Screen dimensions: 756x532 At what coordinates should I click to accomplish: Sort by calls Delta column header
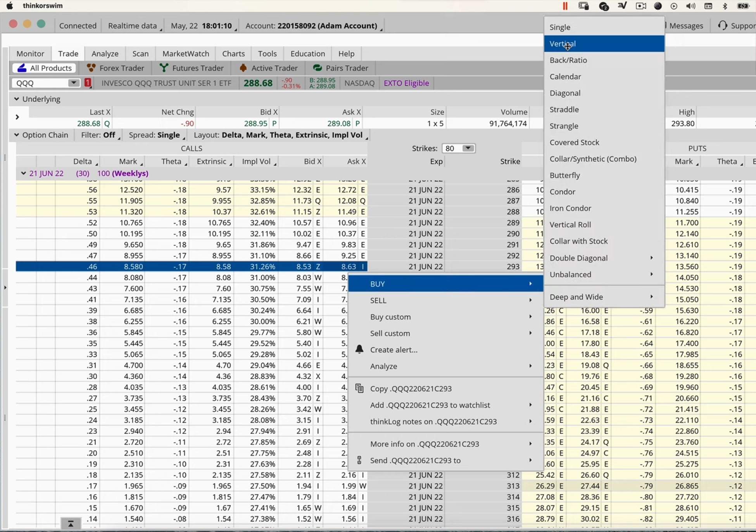82,161
